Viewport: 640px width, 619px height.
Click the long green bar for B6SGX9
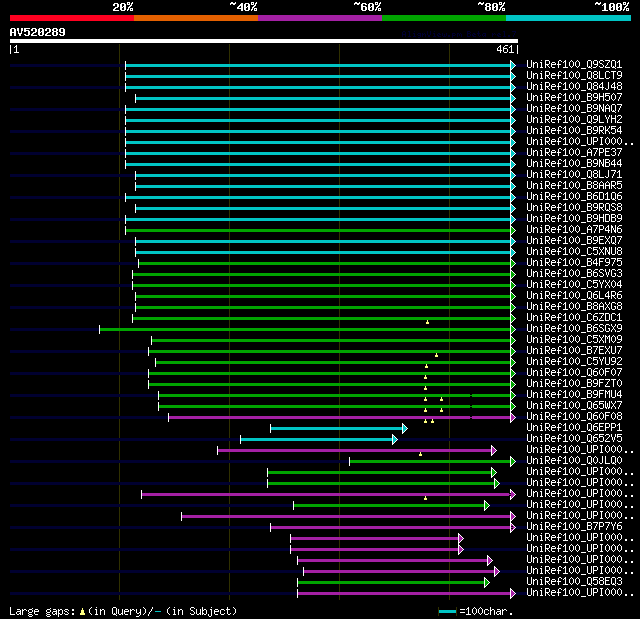click(x=305, y=330)
